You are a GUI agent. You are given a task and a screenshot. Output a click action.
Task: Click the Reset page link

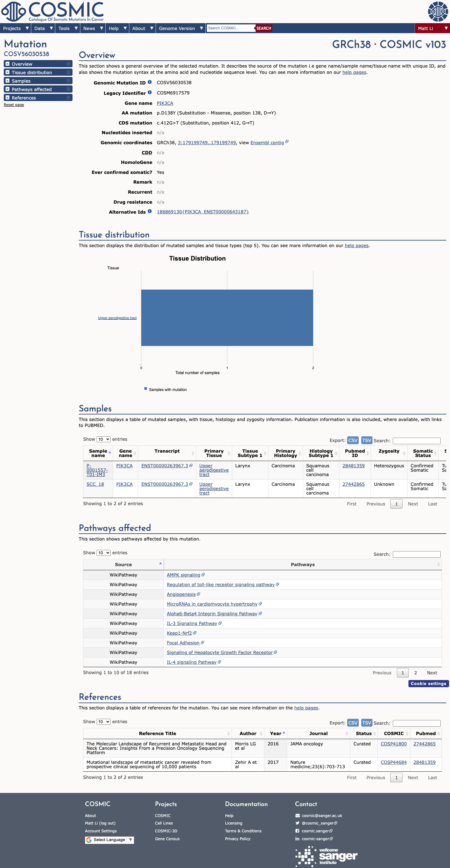[x=14, y=105]
